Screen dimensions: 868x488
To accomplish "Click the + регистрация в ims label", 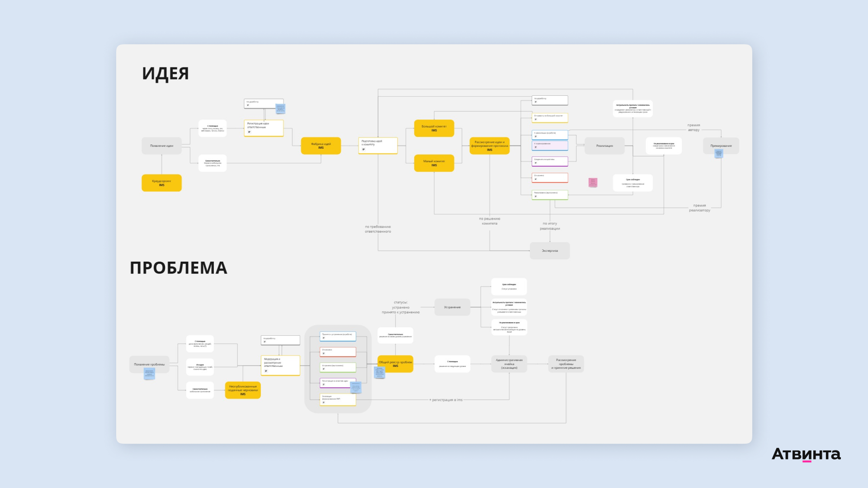I will tap(446, 400).
